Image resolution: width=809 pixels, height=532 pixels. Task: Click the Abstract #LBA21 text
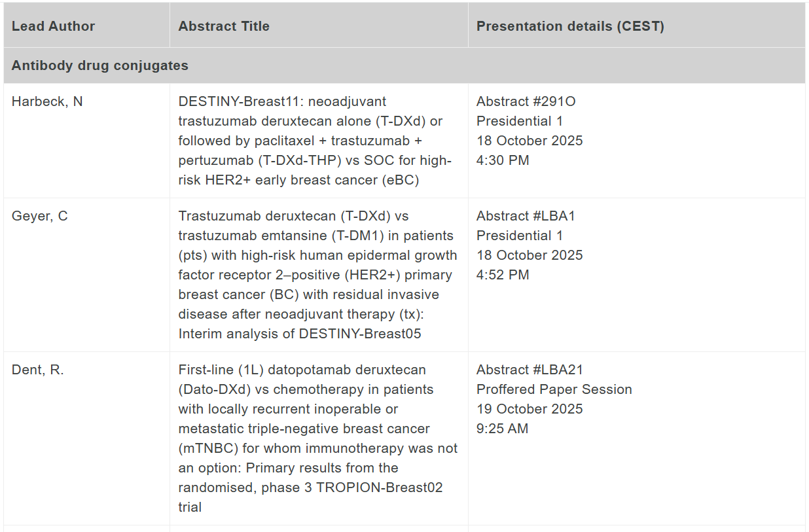(529, 370)
